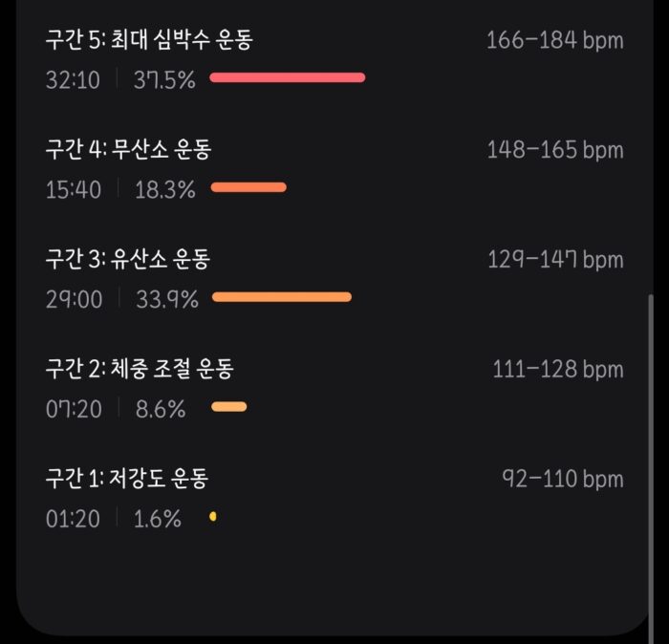This screenshot has width=669, height=644.
Task: Select the 구간 5: 최대 심박수 운동 title
Action: [149, 40]
